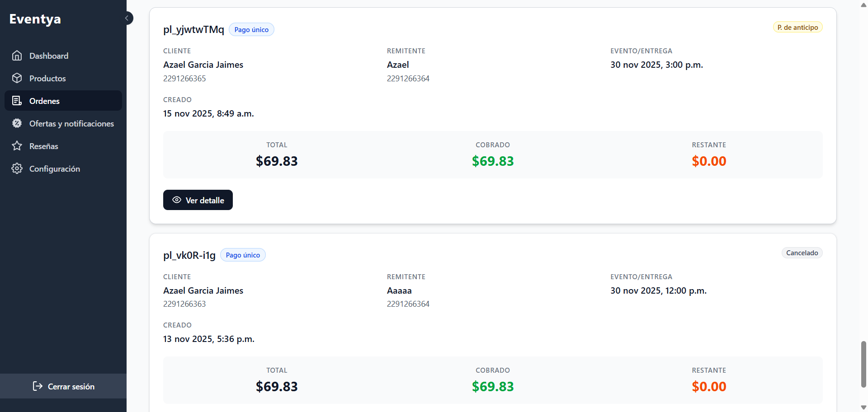Click the Cancelado status badge

click(x=802, y=253)
